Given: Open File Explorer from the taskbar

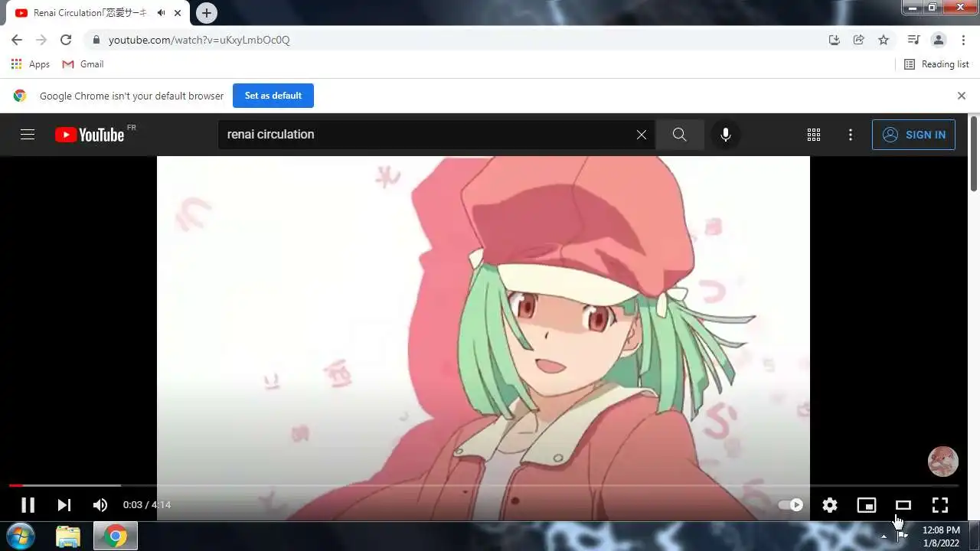Looking at the screenshot, I should tap(68, 536).
